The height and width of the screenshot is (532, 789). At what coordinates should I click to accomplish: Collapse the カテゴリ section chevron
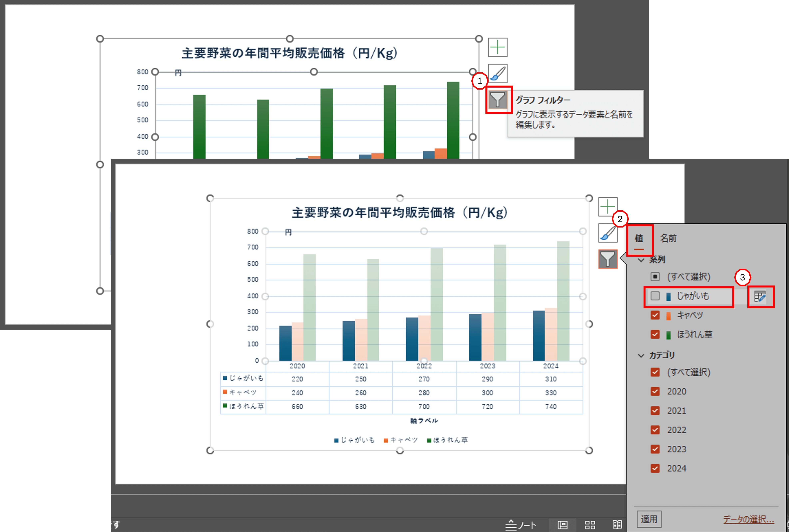coord(641,356)
